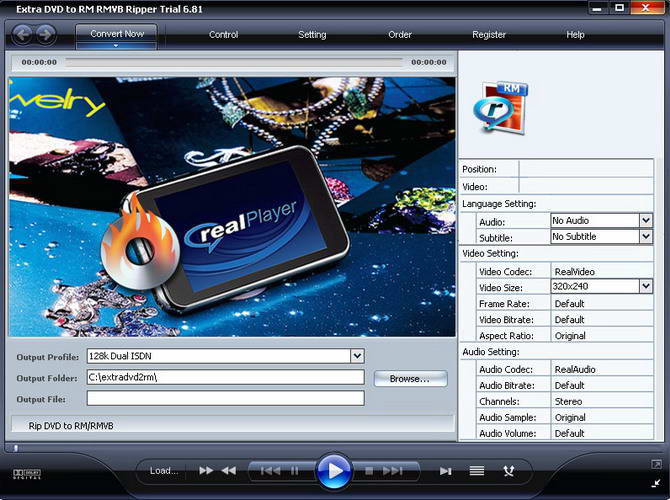Open the Convert Now tab
Screen dimensions: 670x500
117,34
